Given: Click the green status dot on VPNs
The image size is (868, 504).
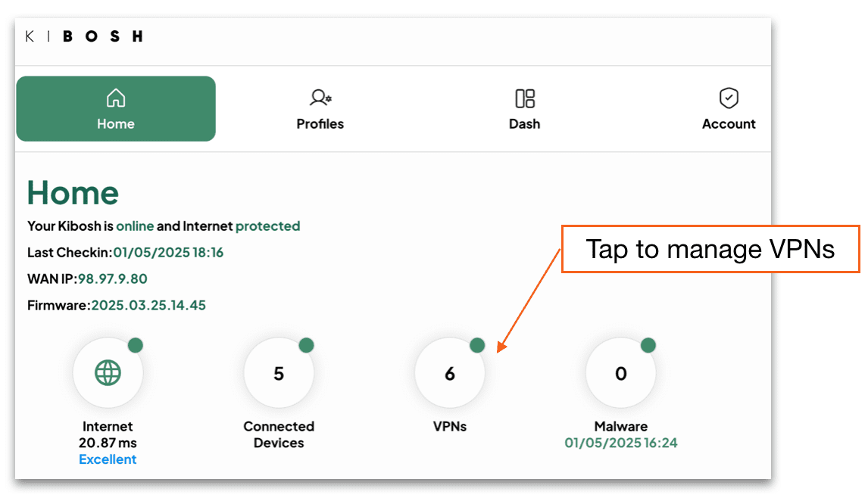Looking at the screenshot, I should (477, 345).
